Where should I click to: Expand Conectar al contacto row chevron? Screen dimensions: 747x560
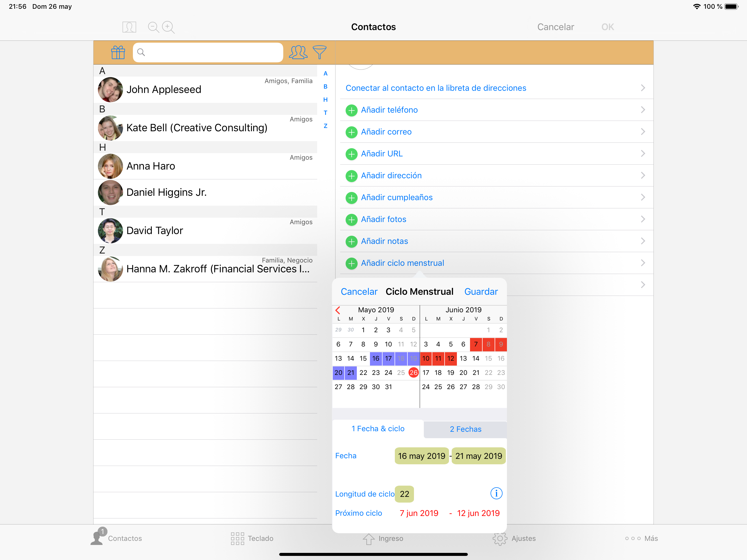click(643, 88)
